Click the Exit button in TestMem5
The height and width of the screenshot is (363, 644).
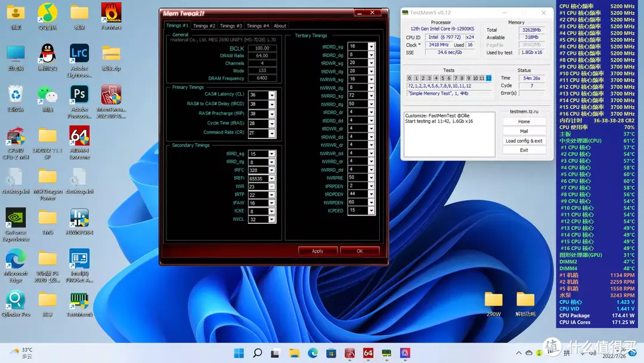[x=524, y=150]
